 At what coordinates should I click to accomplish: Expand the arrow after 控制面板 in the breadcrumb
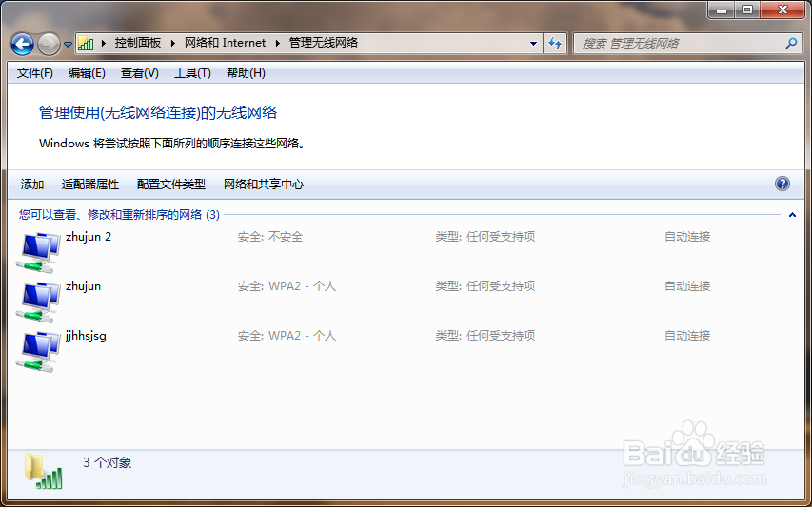[x=173, y=43]
